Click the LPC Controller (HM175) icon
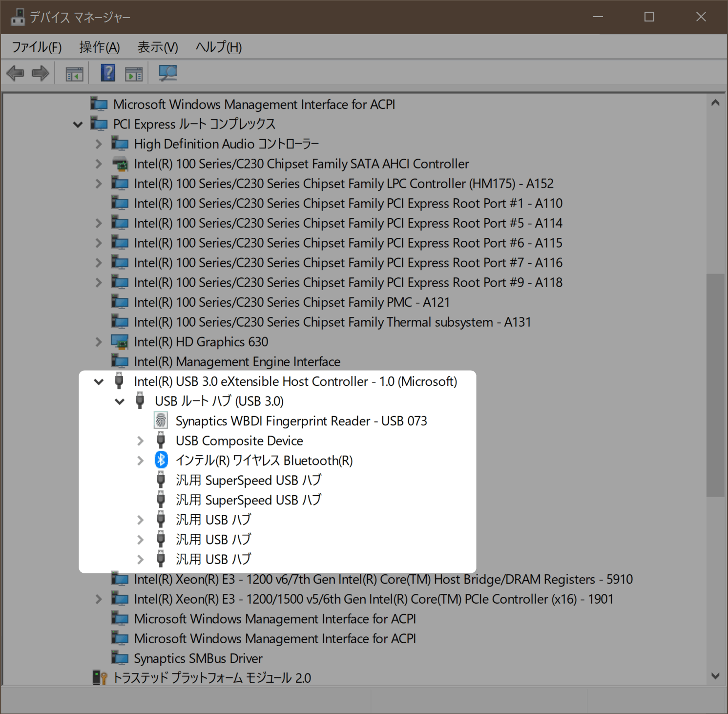The image size is (728, 714). pyautogui.click(x=120, y=183)
